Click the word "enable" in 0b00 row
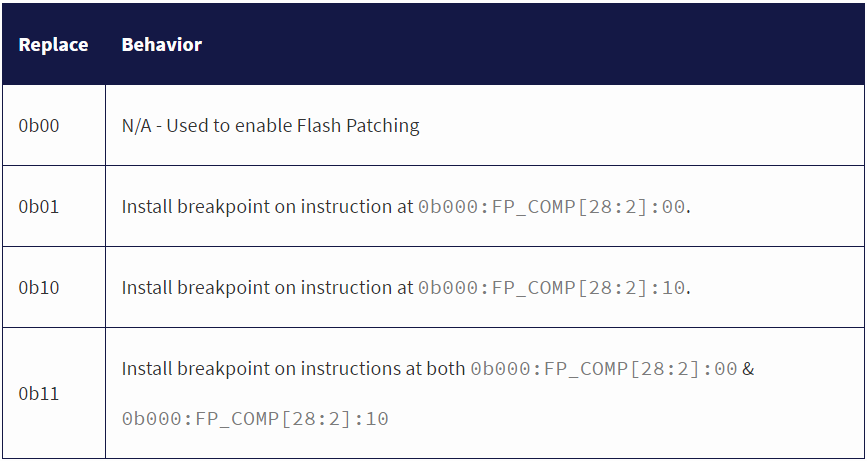The height and width of the screenshot is (461, 867). pyautogui.click(x=263, y=126)
